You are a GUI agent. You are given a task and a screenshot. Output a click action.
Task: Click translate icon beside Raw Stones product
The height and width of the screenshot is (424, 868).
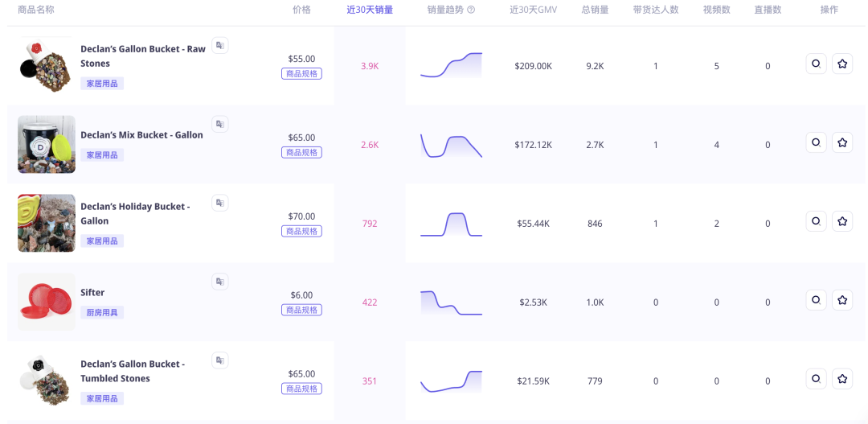(x=219, y=45)
